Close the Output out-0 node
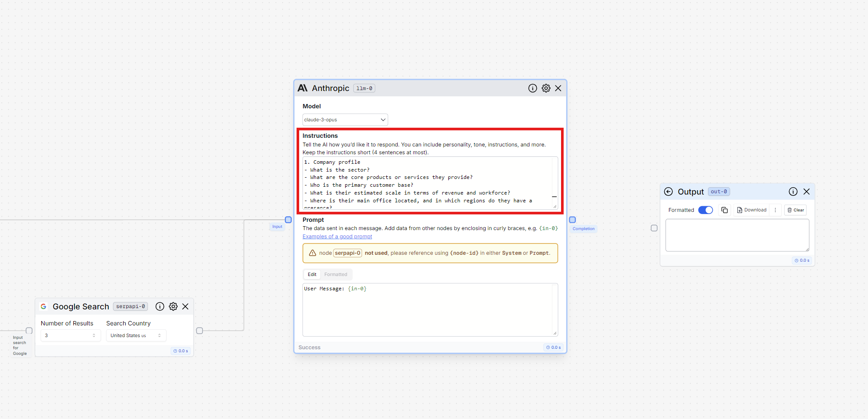The height and width of the screenshot is (419, 868). (x=806, y=192)
